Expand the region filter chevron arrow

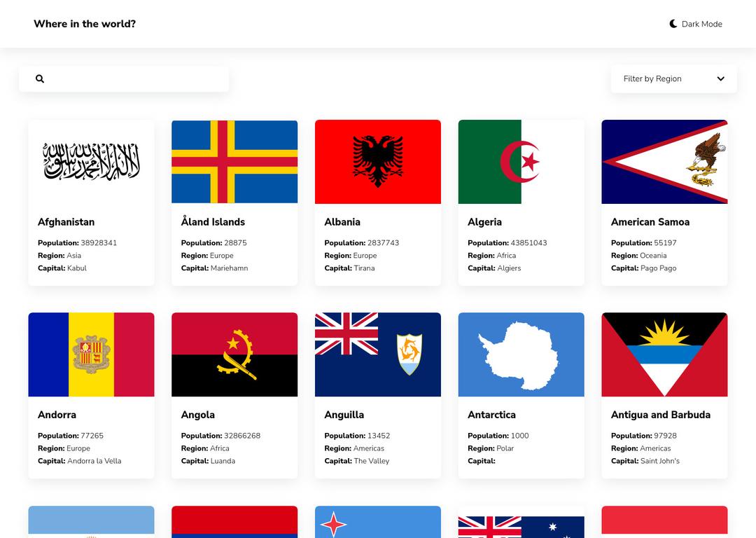[x=720, y=79]
